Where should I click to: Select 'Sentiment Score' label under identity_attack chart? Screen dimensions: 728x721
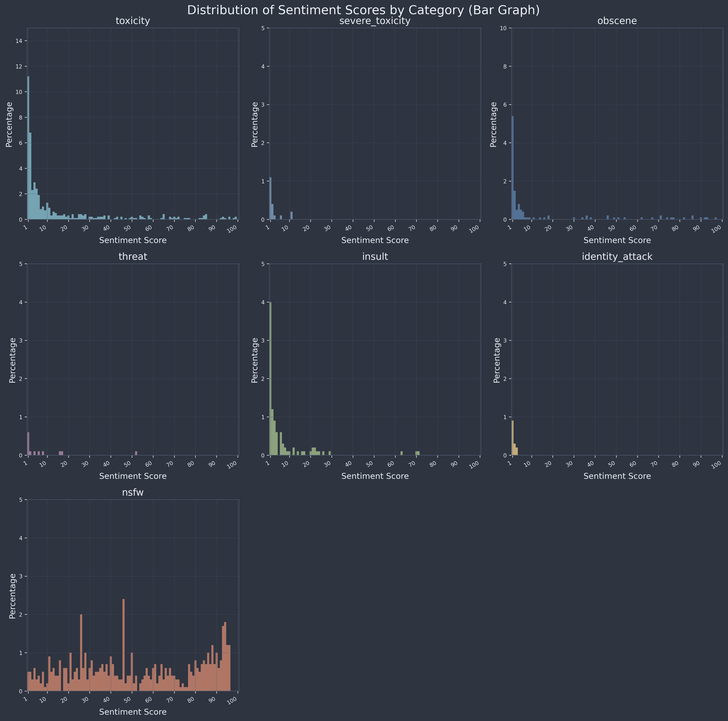[x=617, y=476]
